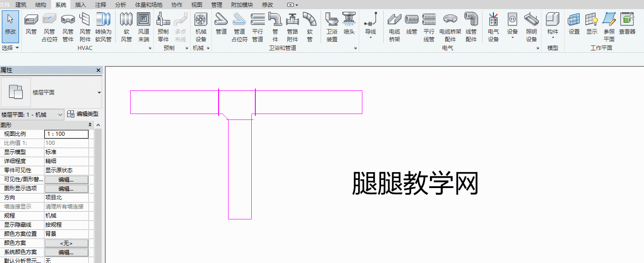Select the 参照平面 reference plane tool

(x=609, y=27)
